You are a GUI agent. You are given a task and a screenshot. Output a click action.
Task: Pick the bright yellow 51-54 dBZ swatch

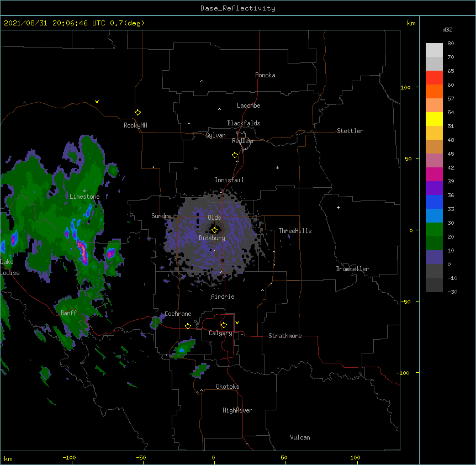click(x=434, y=119)
